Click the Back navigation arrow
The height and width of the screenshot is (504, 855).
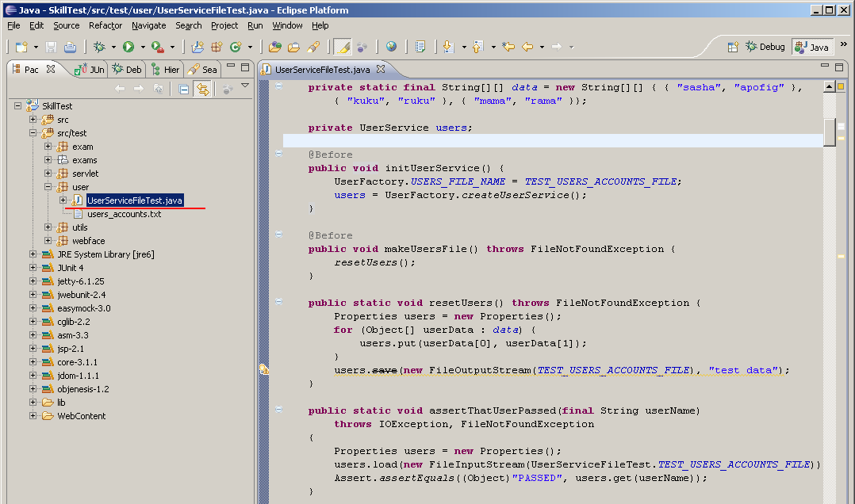pos(527,47)
